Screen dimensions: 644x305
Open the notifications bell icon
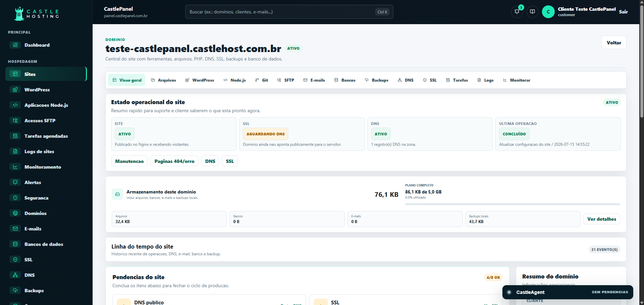pos(517,12)
